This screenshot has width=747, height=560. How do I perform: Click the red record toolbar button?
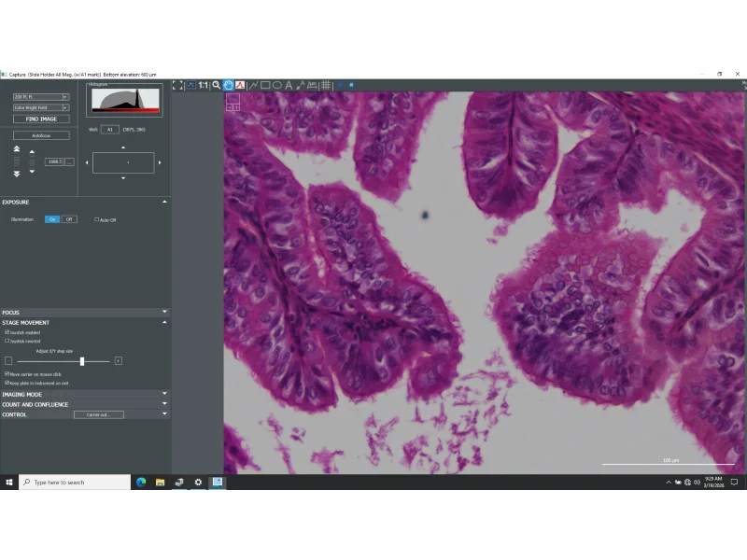[340, 85]
